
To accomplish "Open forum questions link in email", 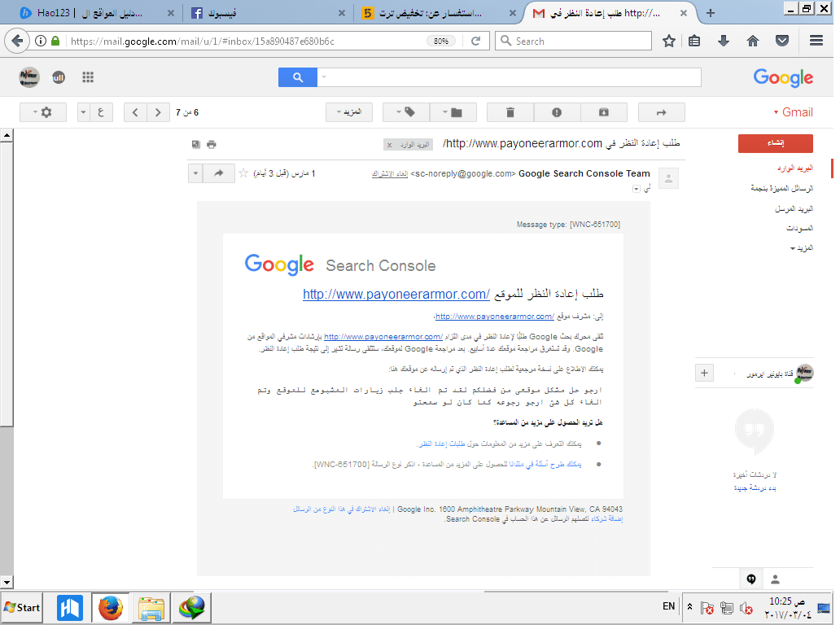I will click(545, 465).
